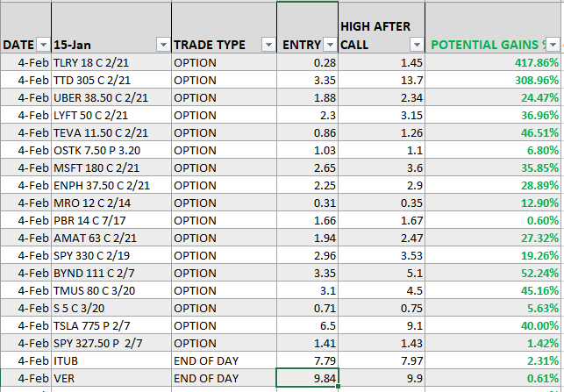Select the selected entry cell 9.84
Image resolution: width=564 pixels, height=392 pixels.
click(x=308, y=378)
